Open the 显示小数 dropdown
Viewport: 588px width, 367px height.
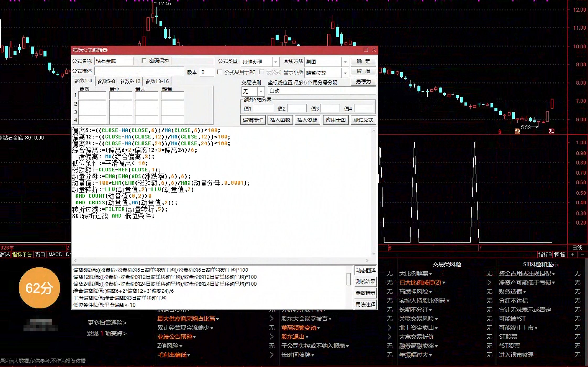345,73
